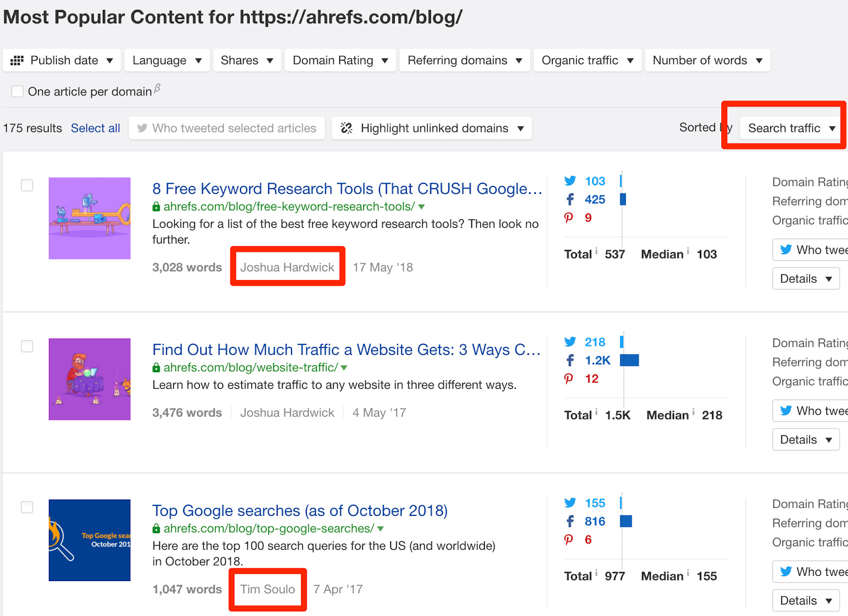
Task: Click info icon next to Median 155
Action: pos(688,573)
